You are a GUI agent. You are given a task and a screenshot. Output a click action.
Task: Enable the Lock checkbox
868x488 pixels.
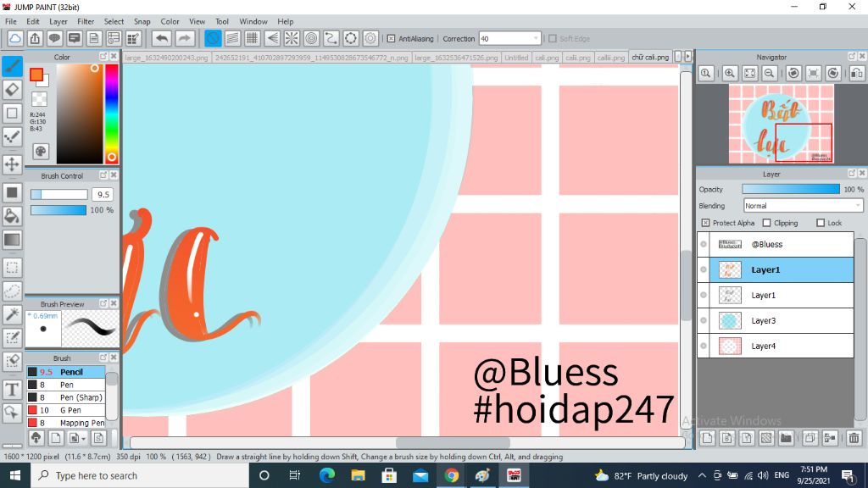point(821,223)
